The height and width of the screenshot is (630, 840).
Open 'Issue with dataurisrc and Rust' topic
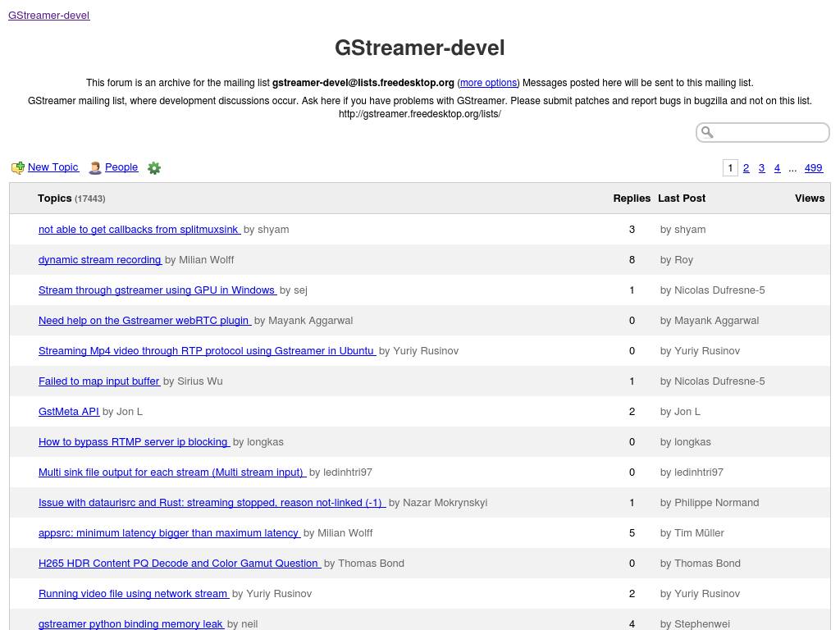point(212,503)
